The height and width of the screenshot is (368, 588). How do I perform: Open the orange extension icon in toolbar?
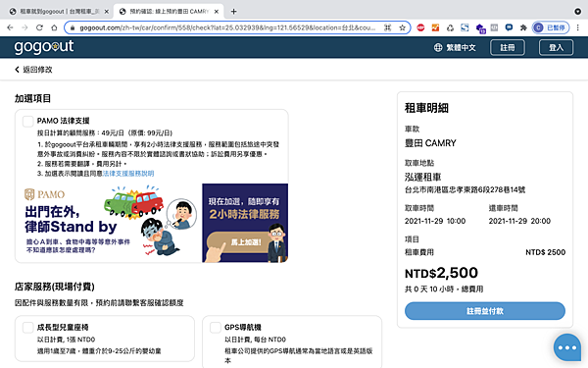tap(435, 27)
